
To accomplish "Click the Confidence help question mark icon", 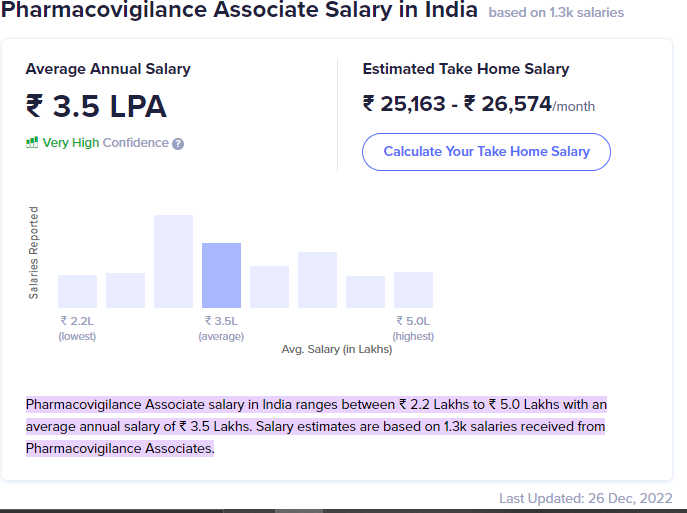I will tap(178, 144).
